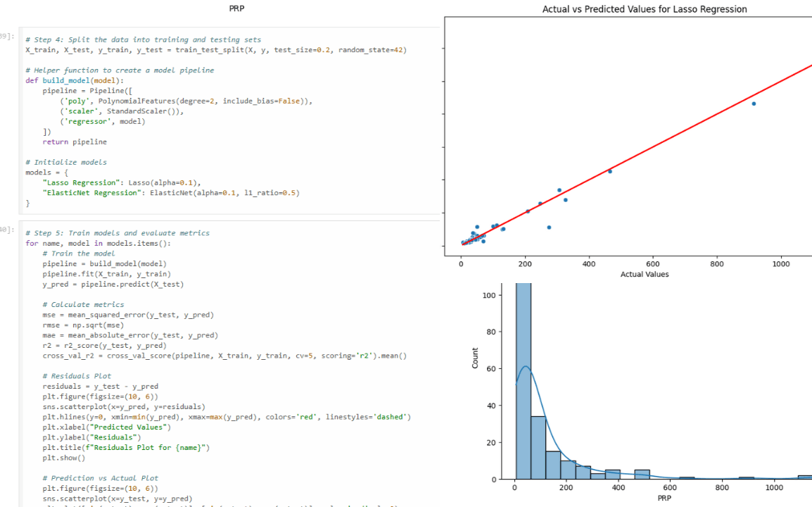The width and height of the screenshot is (812, 507).
Task: Click the 'models = {' line
Action: 46,172
